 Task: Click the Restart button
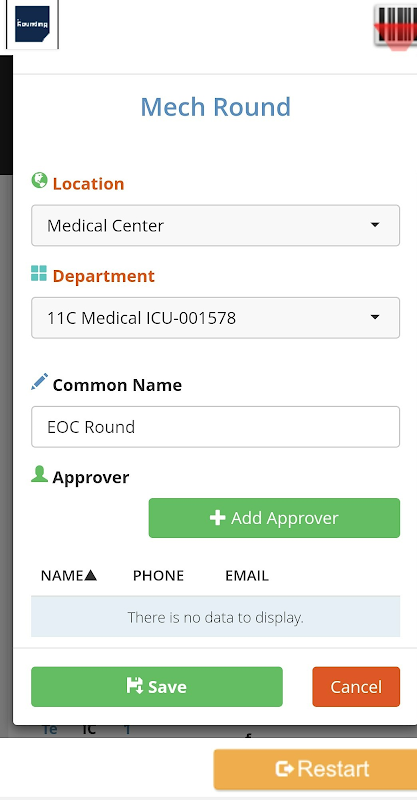pyautogui.click(x=315, y=769)
